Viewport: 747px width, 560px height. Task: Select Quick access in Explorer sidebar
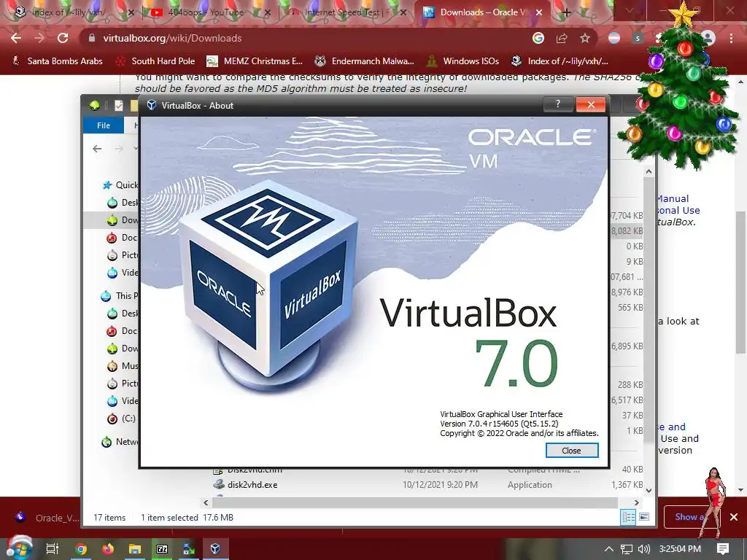click(120, 184)
